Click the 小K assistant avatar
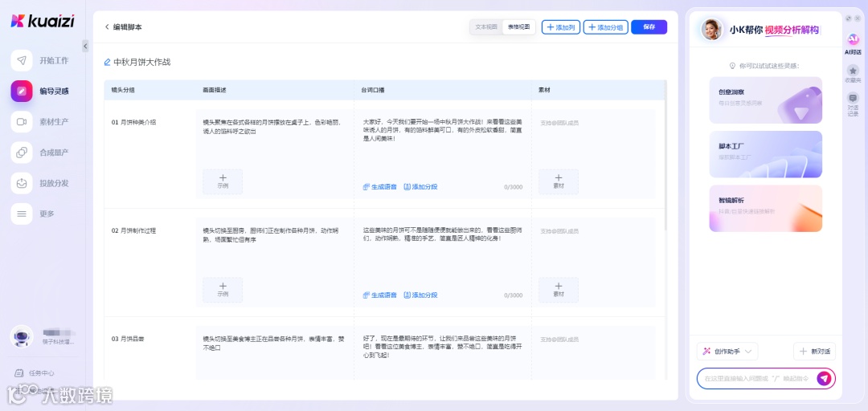This screenshot has height=411, width=868. [712, 30]
